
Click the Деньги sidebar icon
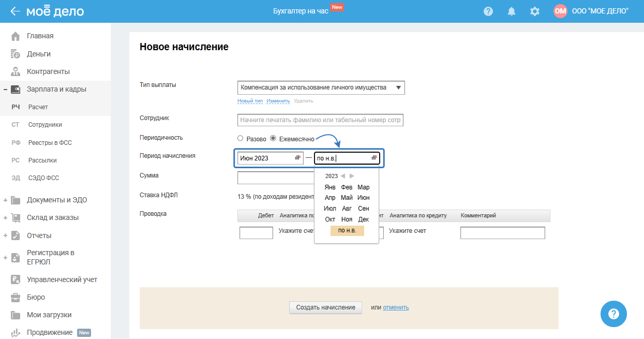tap(16, 54)
